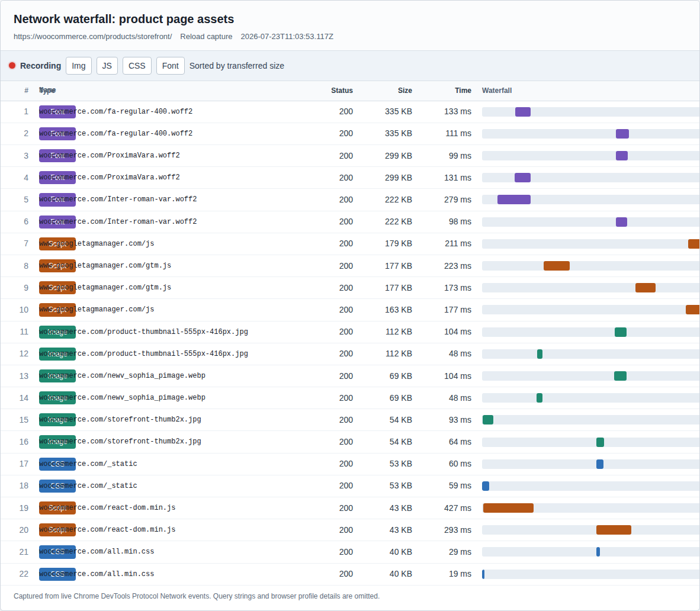Image resolution: width=700 pixels, height=611 pixels.
Task: Sort by the Size column header
Action: (x=405, y=91)
